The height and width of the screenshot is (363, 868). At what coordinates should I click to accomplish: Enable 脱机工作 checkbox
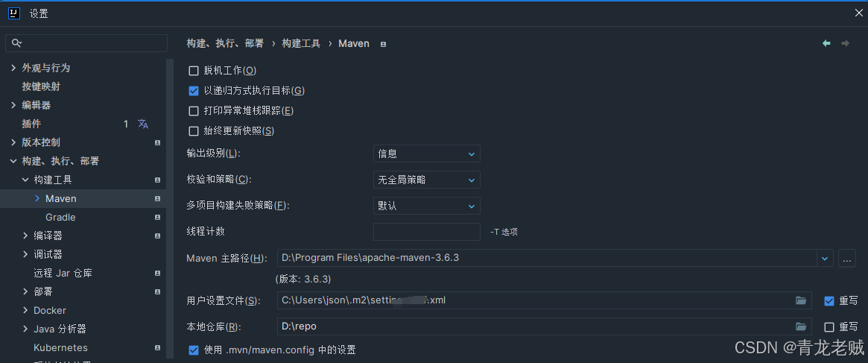pyautogui.click(x=194, y=70)
